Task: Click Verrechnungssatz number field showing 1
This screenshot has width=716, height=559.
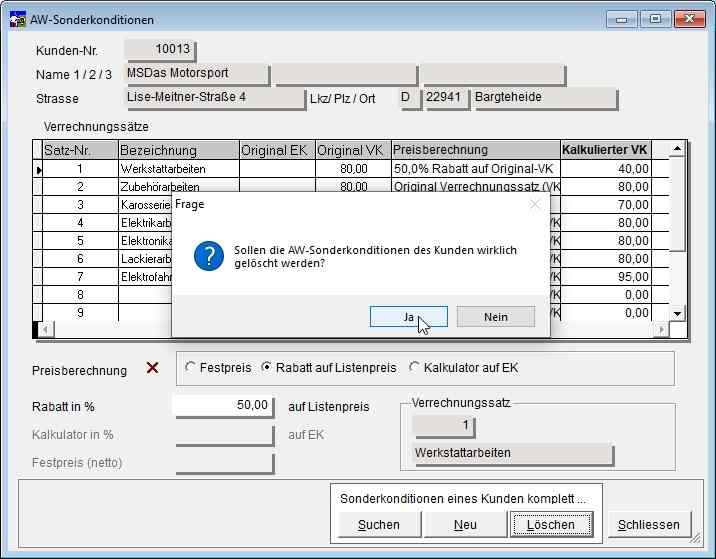Action: point(444,426)
